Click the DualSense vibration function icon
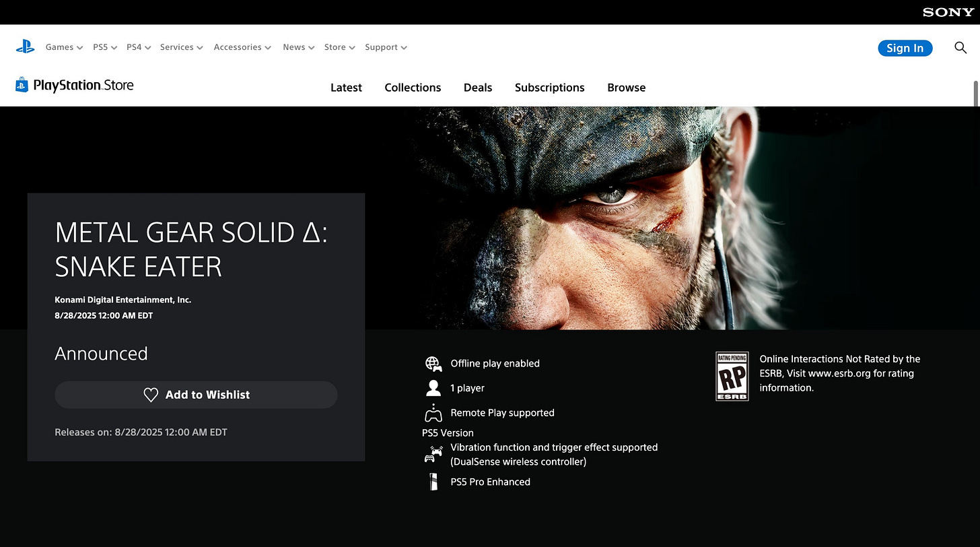 433,455
